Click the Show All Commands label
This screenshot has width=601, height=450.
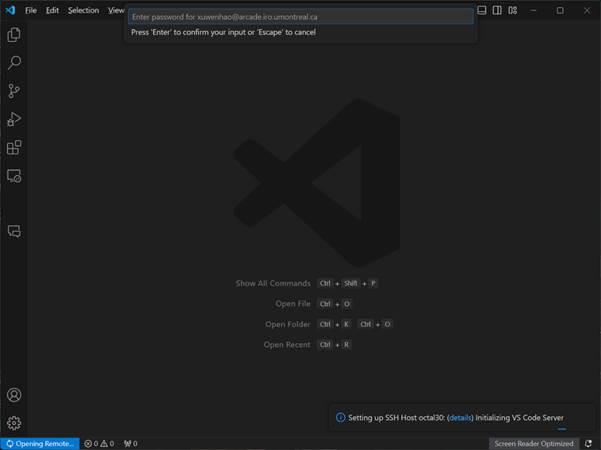[273, 283]
